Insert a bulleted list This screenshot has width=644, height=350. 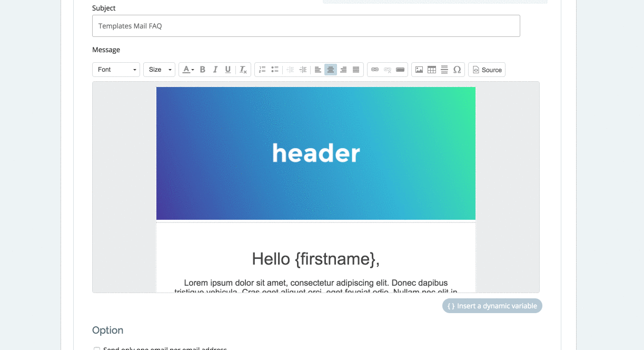click(275, 70)
